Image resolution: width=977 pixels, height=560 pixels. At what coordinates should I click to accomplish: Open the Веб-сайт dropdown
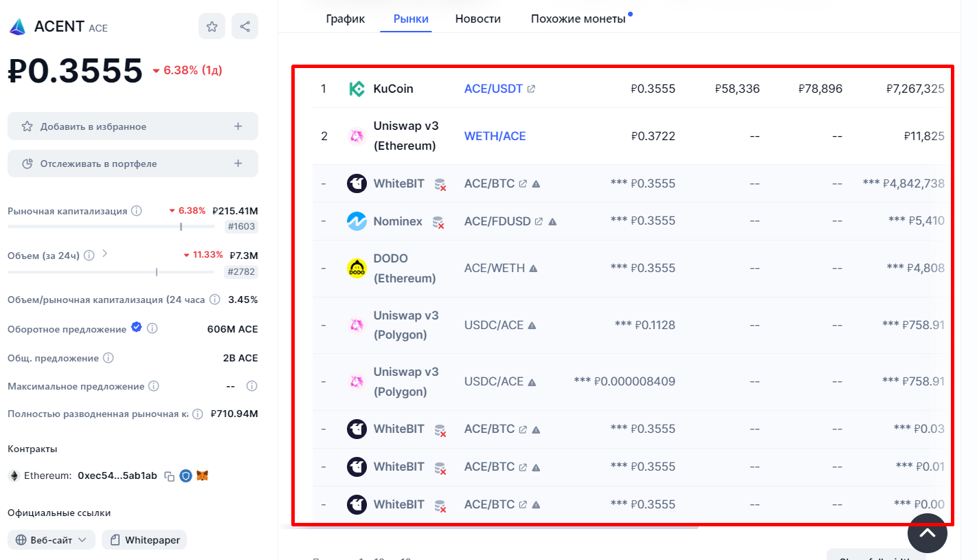coord(52,540)
